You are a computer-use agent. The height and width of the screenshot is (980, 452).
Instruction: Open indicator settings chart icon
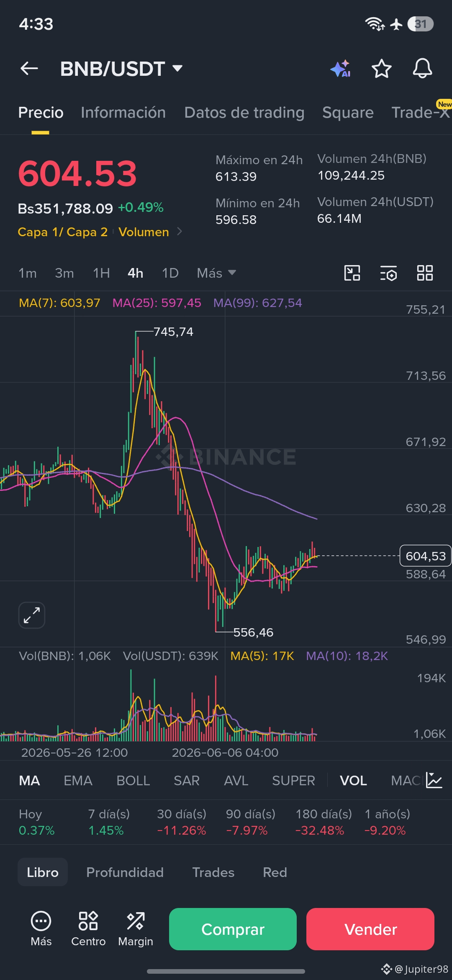[x=434, y=780]
